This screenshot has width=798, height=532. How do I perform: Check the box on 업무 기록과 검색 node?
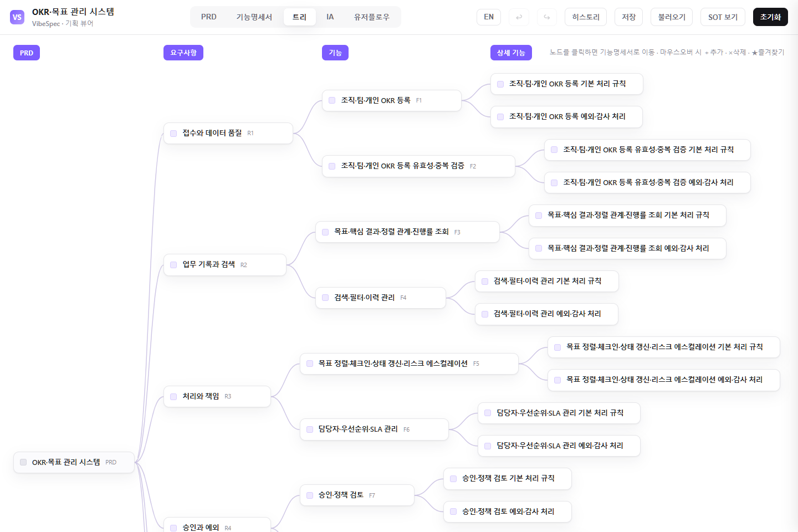pyautogui.click(x=173, y=265)
